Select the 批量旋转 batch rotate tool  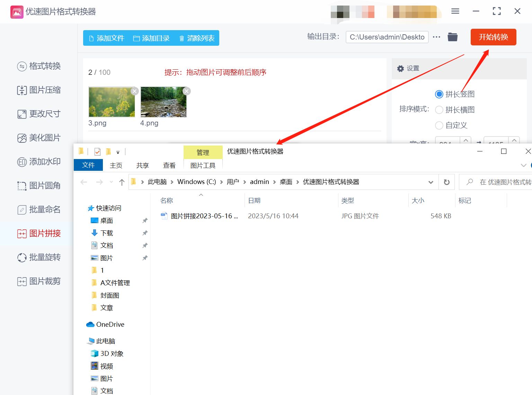coord(39,257)
